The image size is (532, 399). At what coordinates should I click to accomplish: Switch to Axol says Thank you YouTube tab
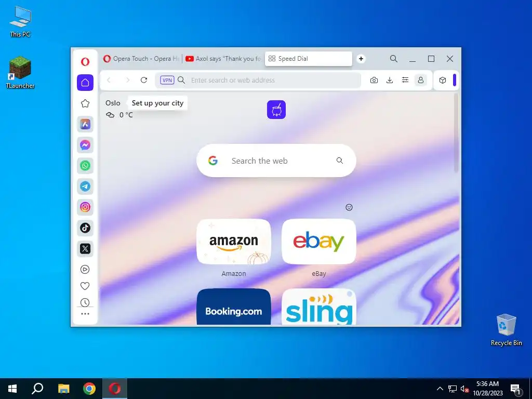(223, 59)
